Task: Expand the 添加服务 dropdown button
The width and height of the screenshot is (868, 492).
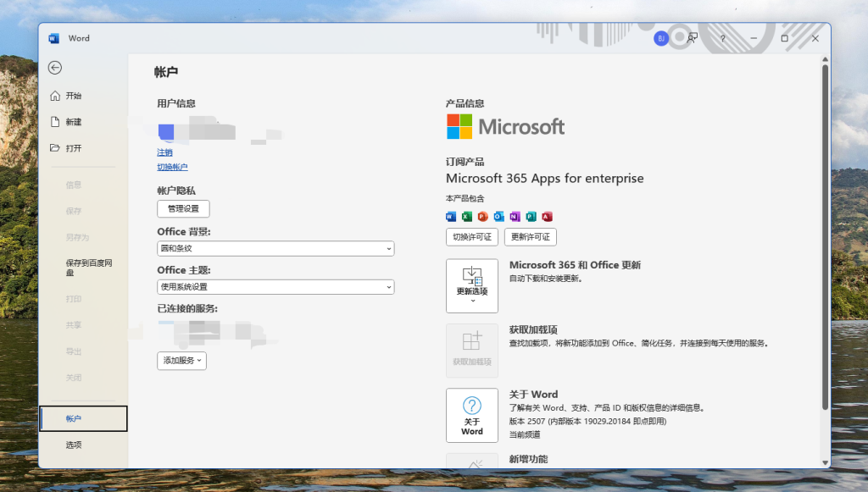Action: pos(181,361)
